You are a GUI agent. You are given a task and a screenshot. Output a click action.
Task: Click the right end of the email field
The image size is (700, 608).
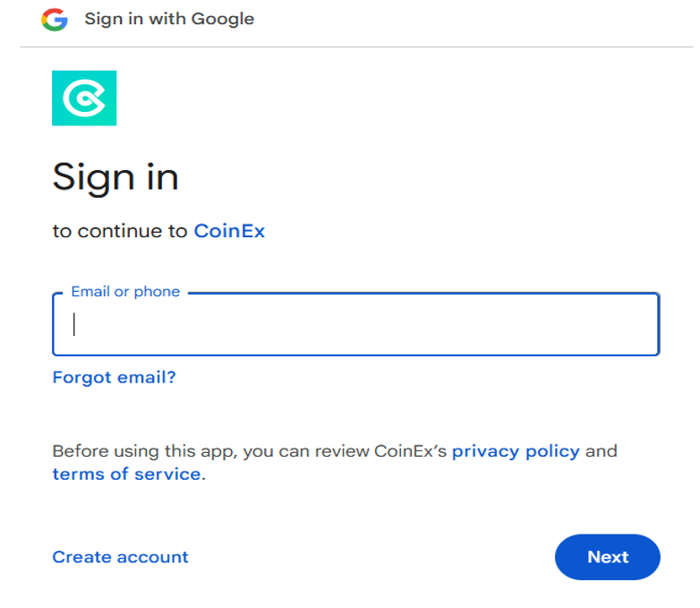pos(643,324)
